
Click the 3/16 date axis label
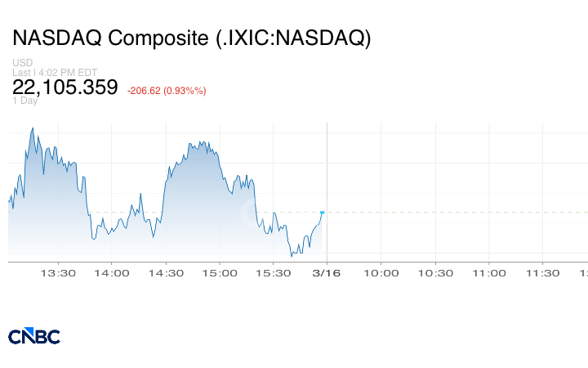point(327,273)
